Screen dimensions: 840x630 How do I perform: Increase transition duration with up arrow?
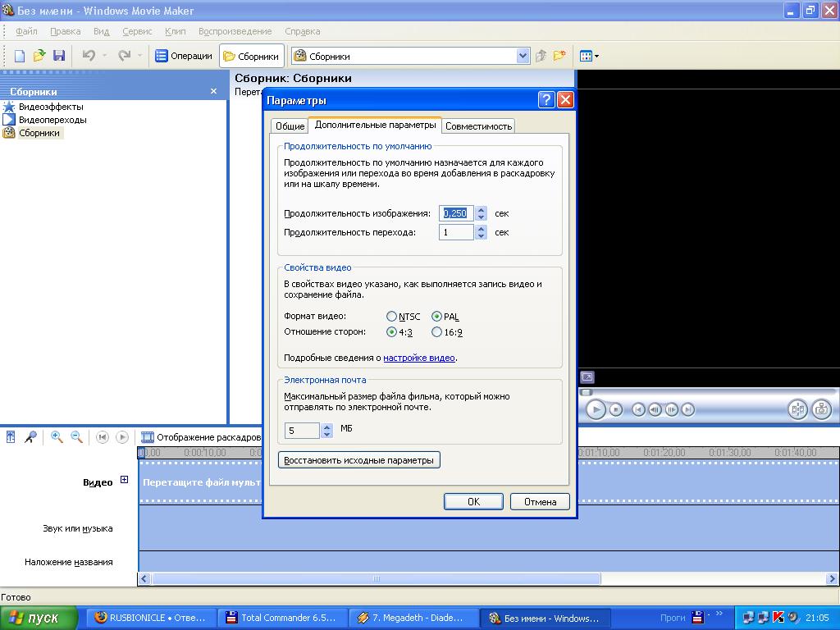[481, 229]
